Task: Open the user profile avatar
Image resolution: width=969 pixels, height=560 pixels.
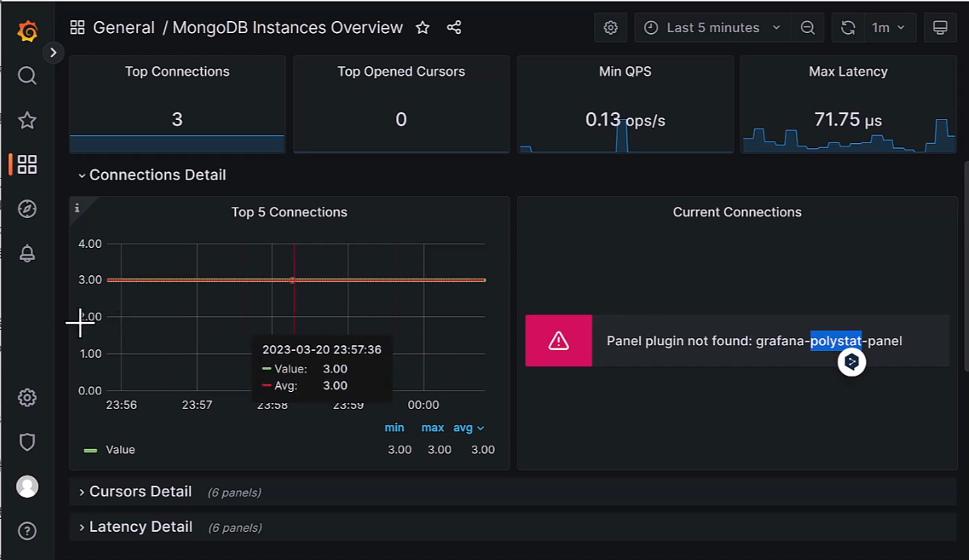Action: click(27, 486)
